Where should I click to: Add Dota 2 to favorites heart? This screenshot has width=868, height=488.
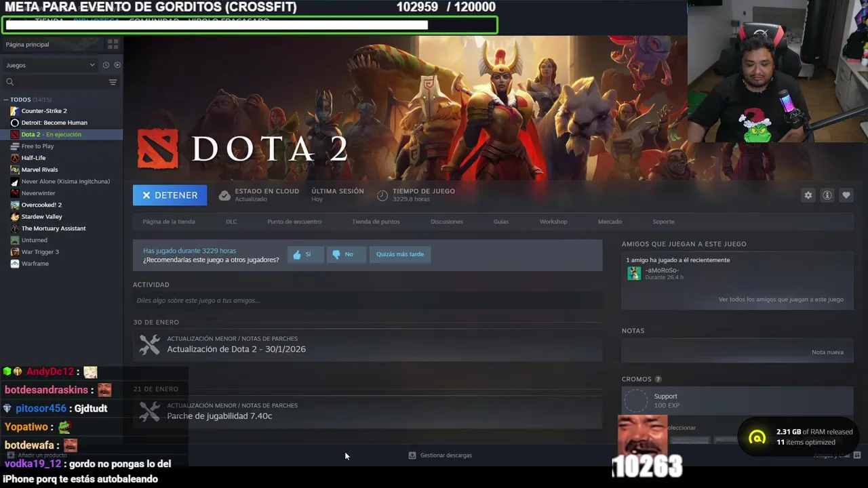(846, 195)
